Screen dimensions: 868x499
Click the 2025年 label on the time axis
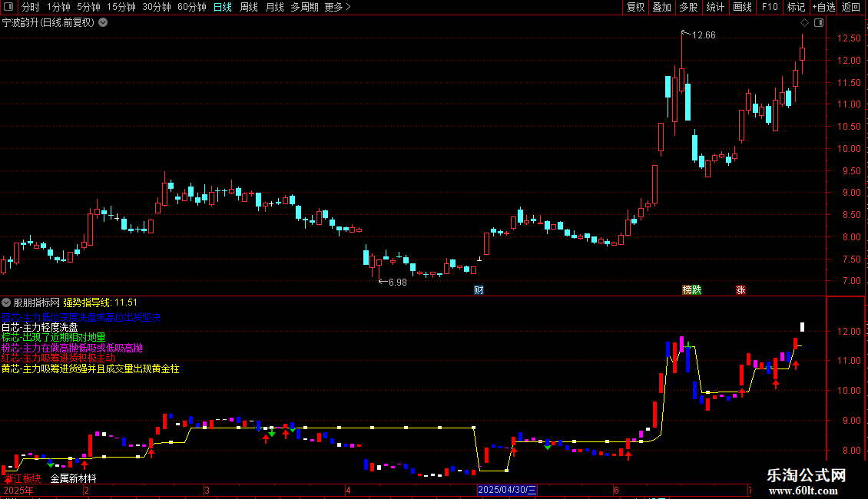point(18,490)
